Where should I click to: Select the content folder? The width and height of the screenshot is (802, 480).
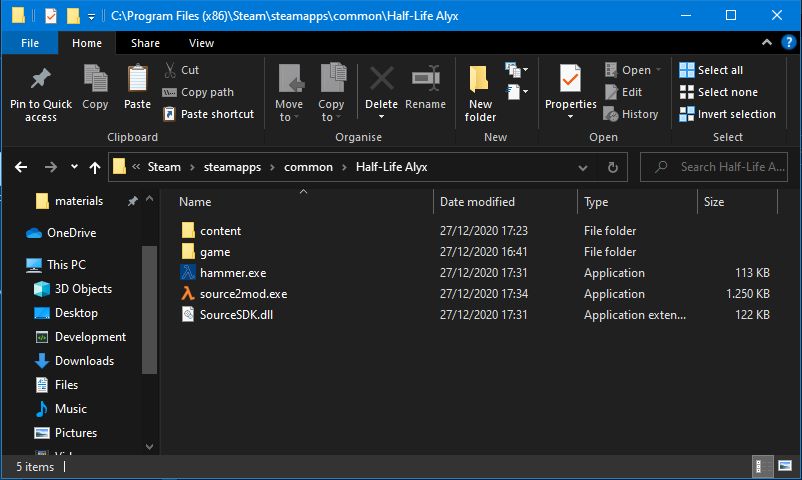click(210, 231)
